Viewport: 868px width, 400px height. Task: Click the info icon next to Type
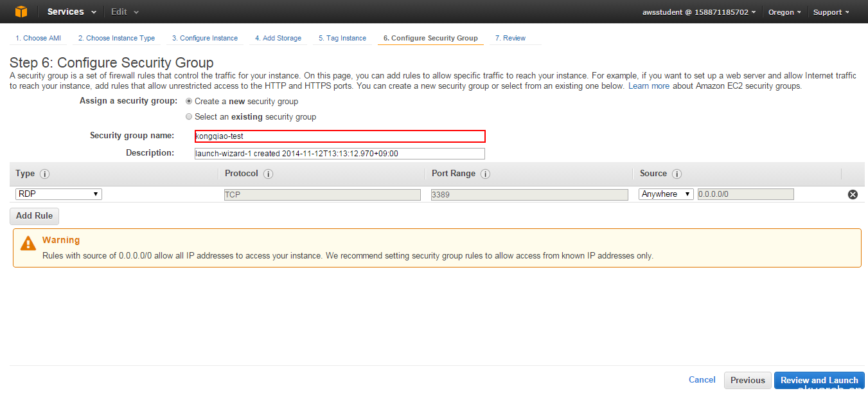pos(44,174)
